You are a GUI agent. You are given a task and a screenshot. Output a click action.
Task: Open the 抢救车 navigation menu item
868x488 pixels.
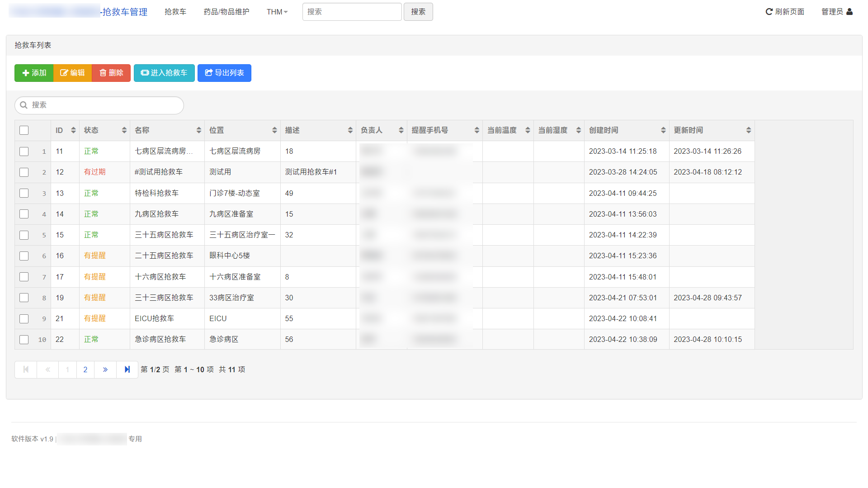(175, 12)
